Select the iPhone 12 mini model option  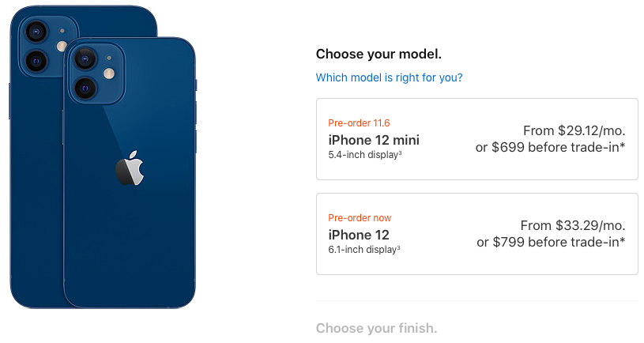[476, 139]
